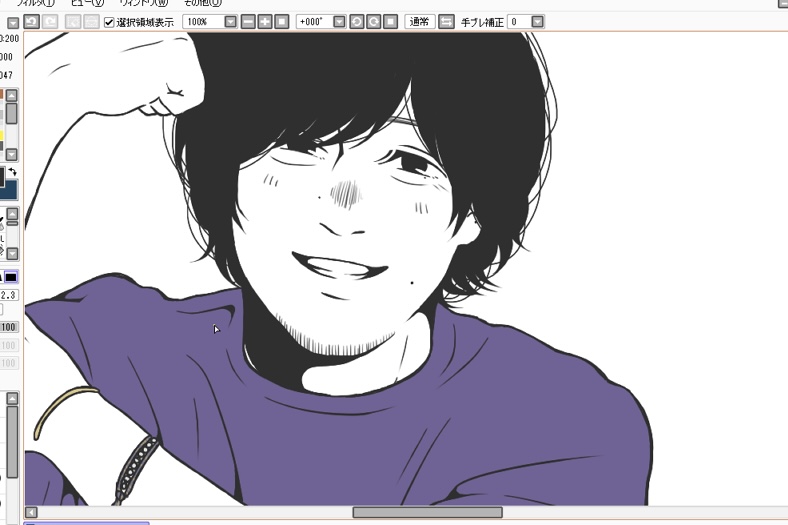The image size is (788, 525).
Task: Click the swap colors arrows icon
Action: pos(13,172)
